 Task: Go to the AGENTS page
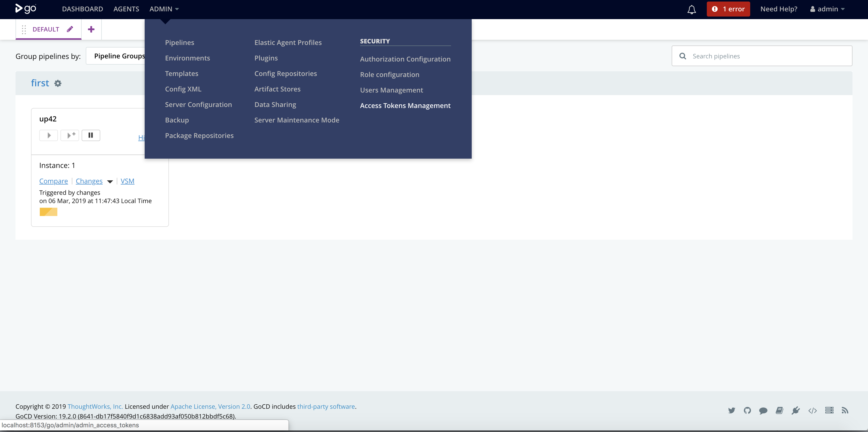(x=126, y=9)
